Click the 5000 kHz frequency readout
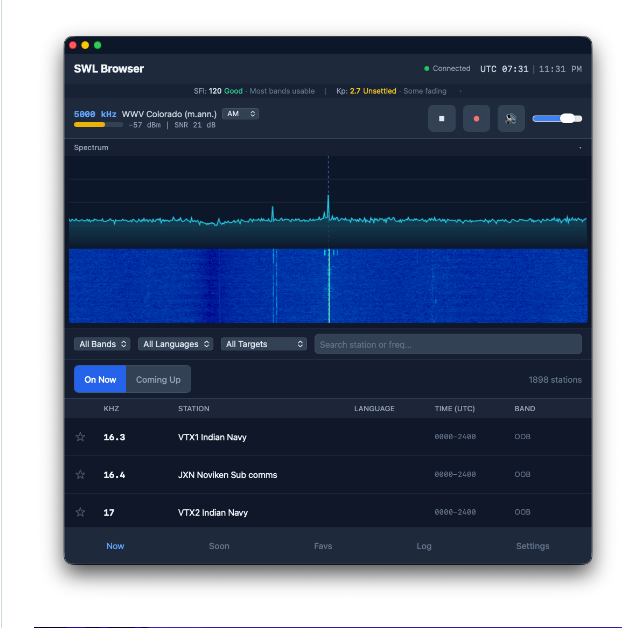Screen dimensions: 628x628 (95, 114)
